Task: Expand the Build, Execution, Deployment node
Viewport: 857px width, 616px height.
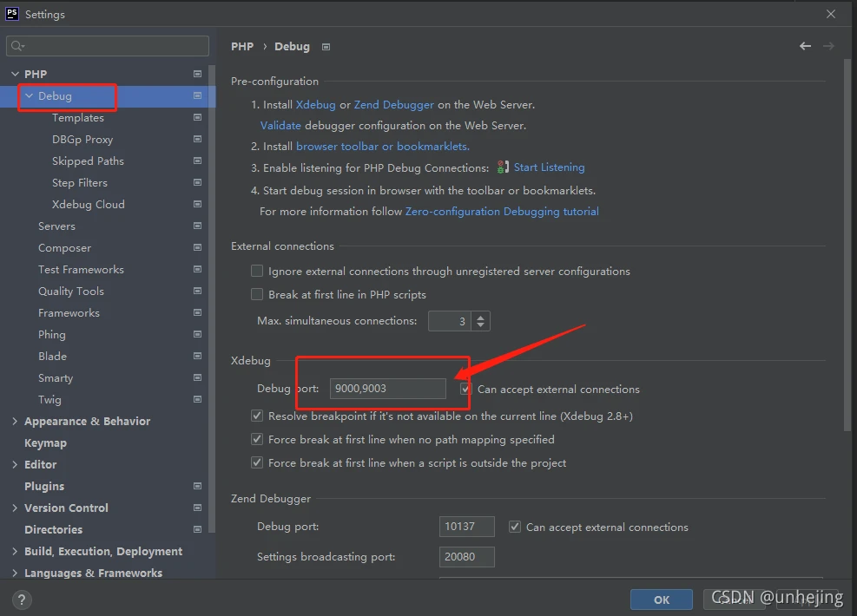Action: [x=15, y=551]
